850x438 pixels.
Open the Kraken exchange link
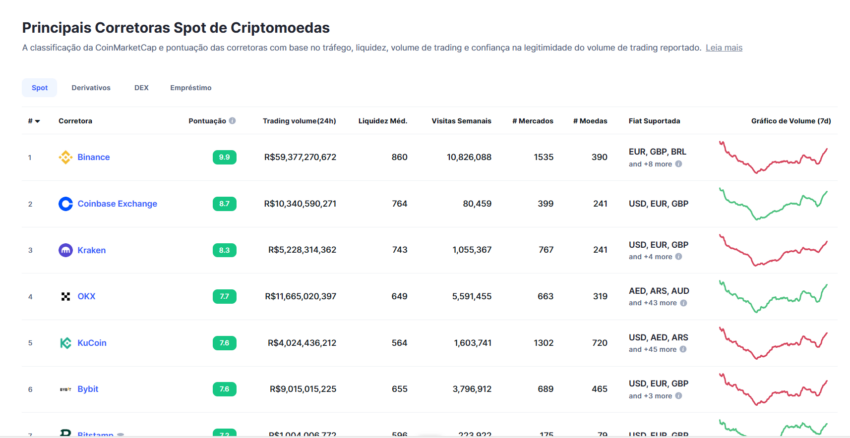coord(92,250)
